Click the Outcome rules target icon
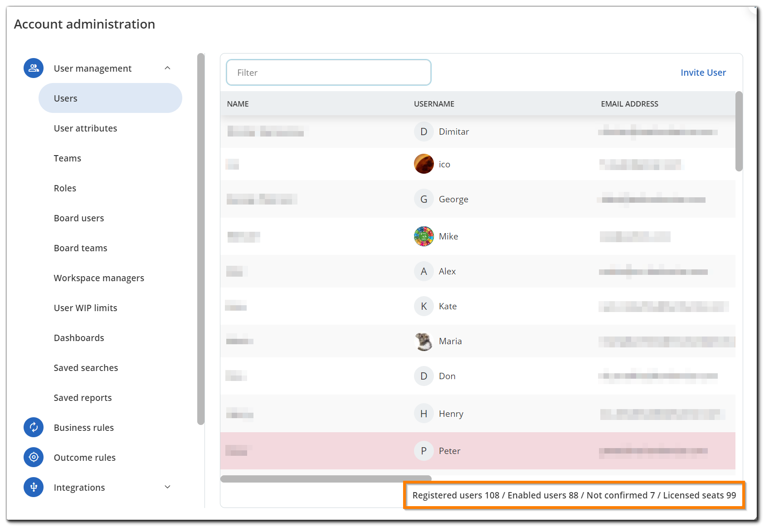Image resolution: width=769 pixels, height=532 pixels. point(34,457)
